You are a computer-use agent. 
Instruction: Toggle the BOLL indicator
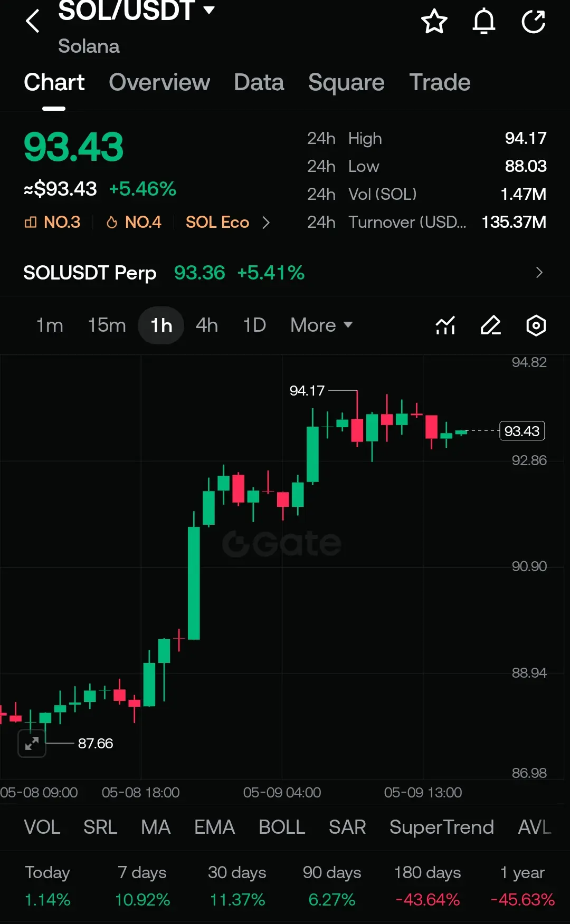[x=282, y=827]
